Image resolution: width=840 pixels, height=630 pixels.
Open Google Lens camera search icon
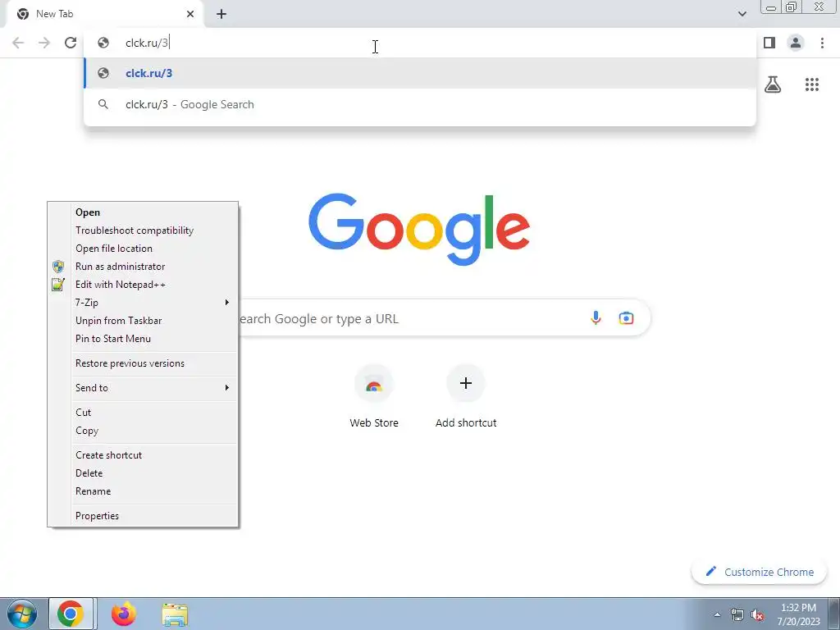pos(626,318)
